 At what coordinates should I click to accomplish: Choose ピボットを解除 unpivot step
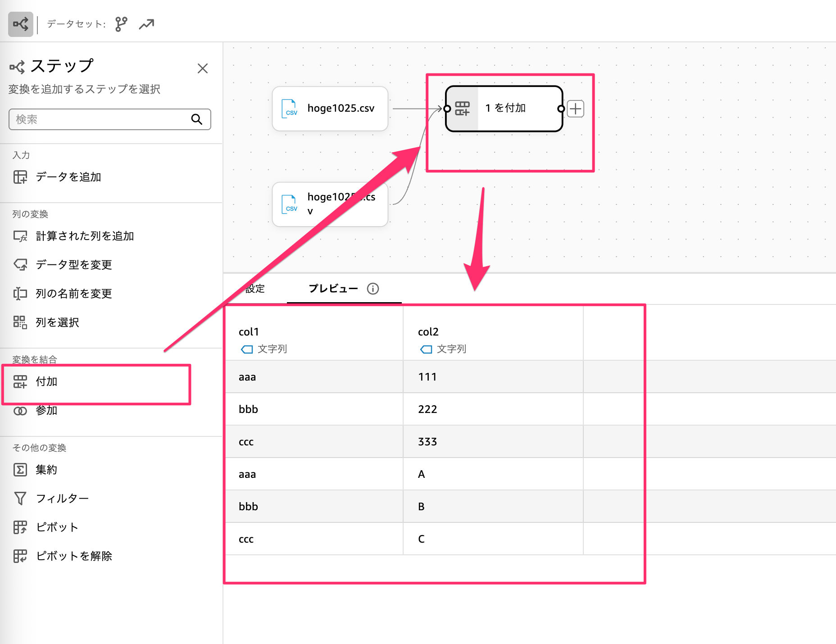74,556
